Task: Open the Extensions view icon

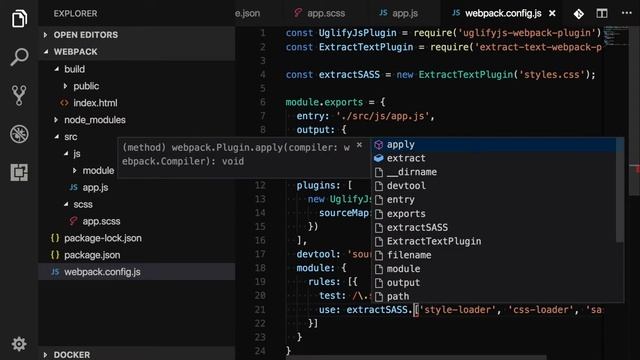Action: (19, 172)
